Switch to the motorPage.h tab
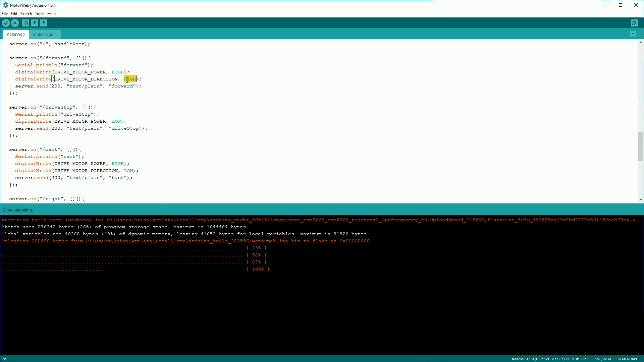Screen dimensions: 644x362 click(45, 35)
